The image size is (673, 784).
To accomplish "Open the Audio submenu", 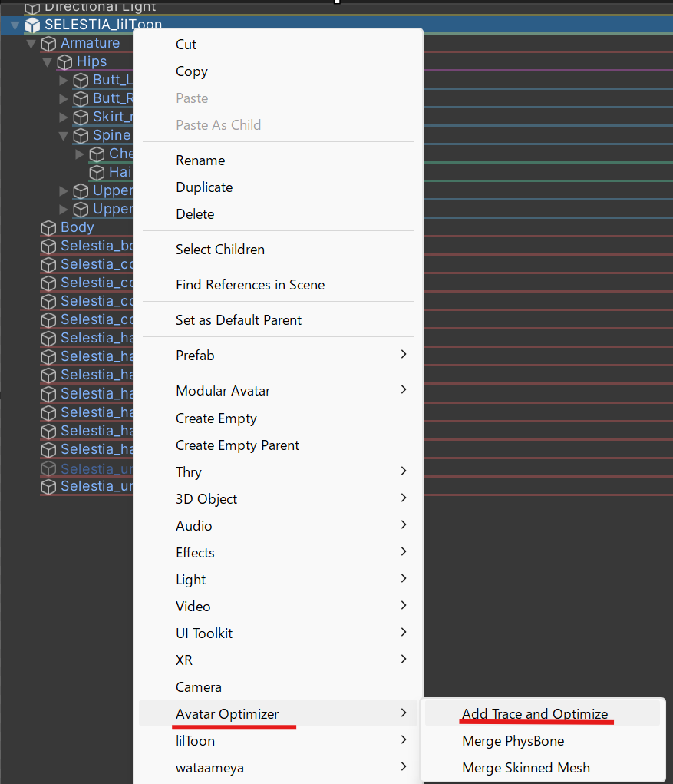I will pos(279,526).
